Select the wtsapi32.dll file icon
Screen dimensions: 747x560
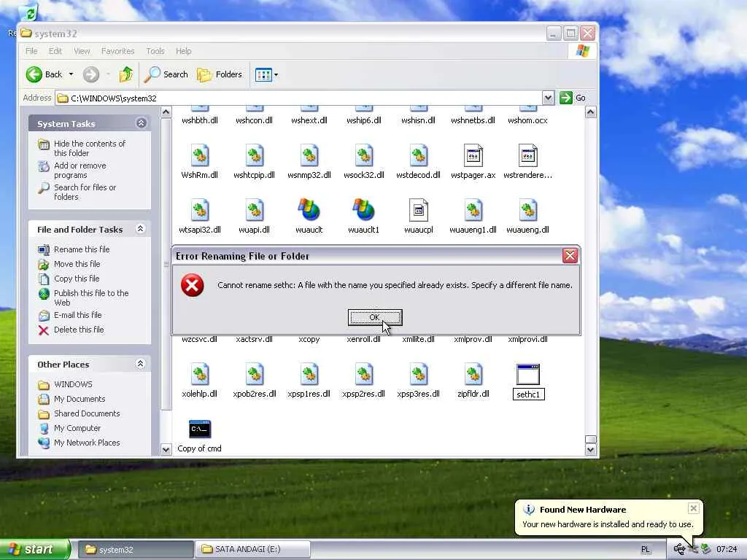coord(200,211)
